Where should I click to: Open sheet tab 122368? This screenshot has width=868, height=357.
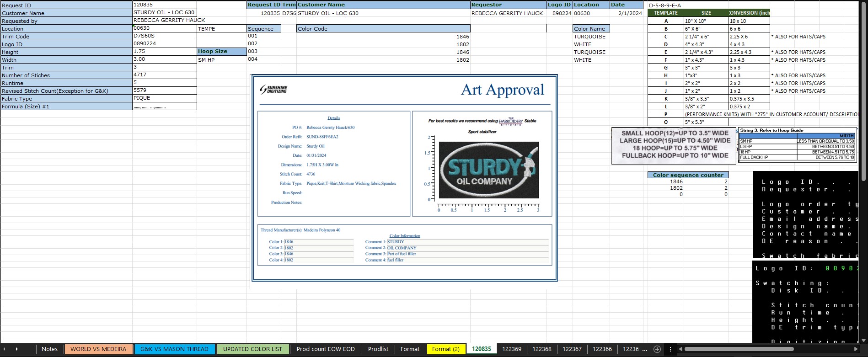coord(542,349)
